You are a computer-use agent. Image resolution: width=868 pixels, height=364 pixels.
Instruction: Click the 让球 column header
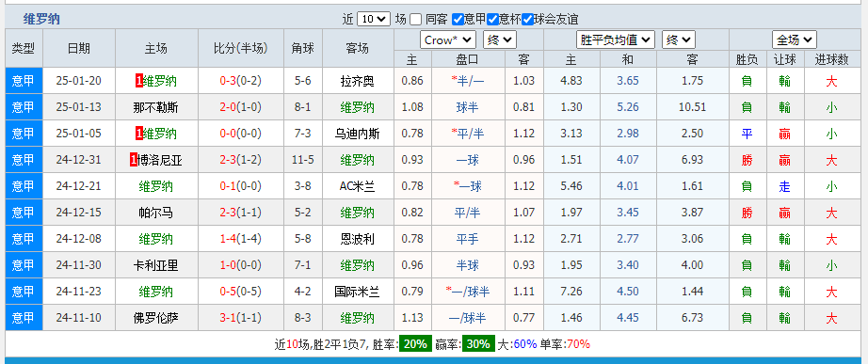[784, 60]
